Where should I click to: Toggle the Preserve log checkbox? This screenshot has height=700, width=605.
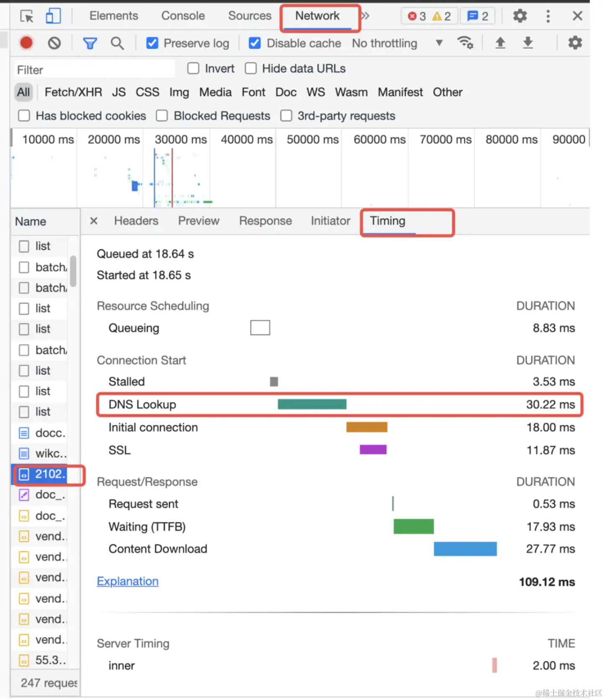[x=152, y=43]
